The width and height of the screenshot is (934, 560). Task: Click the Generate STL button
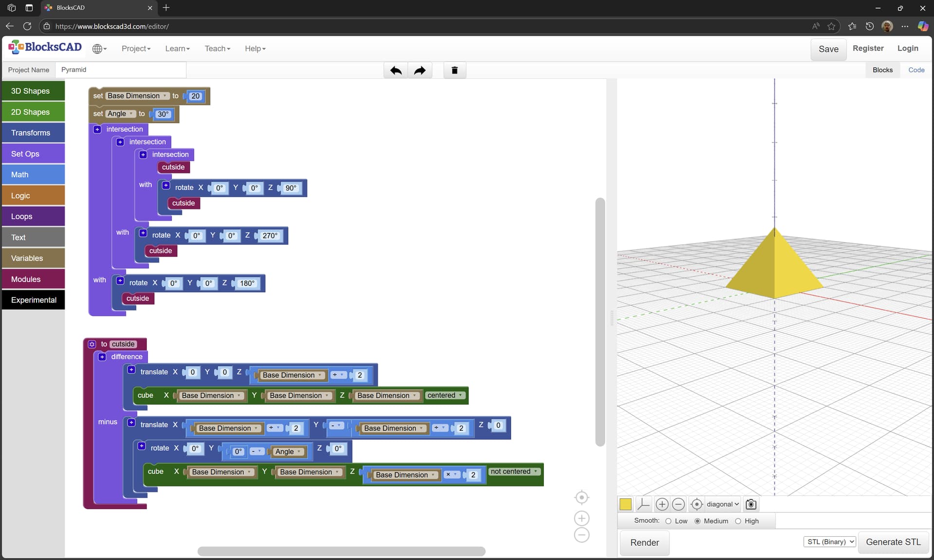[x=893, y=542]
